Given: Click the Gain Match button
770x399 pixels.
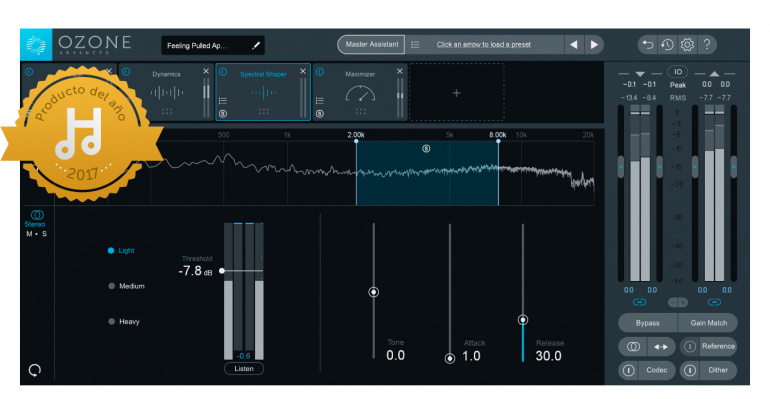Looking at the screenshot, I should click(x=708, y=323).
